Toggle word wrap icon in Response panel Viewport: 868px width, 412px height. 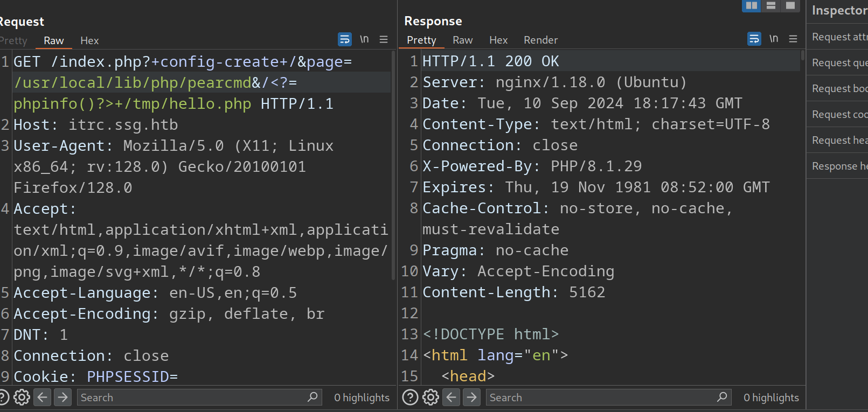(x=754, y=39)
